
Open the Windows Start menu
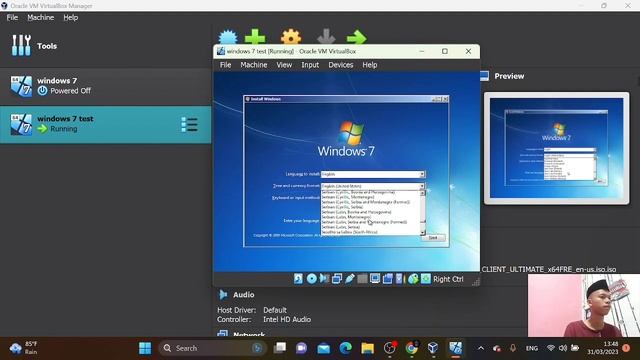click(x=145, y=348)
